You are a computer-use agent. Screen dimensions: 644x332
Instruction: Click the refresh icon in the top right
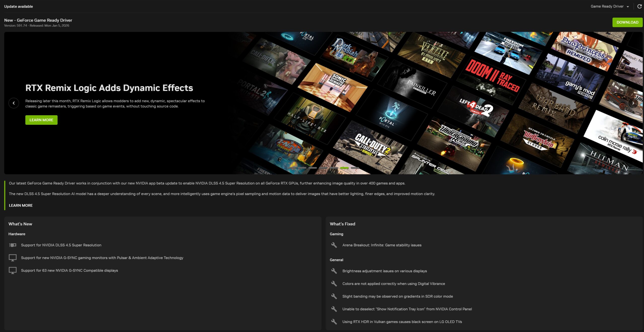639,6
